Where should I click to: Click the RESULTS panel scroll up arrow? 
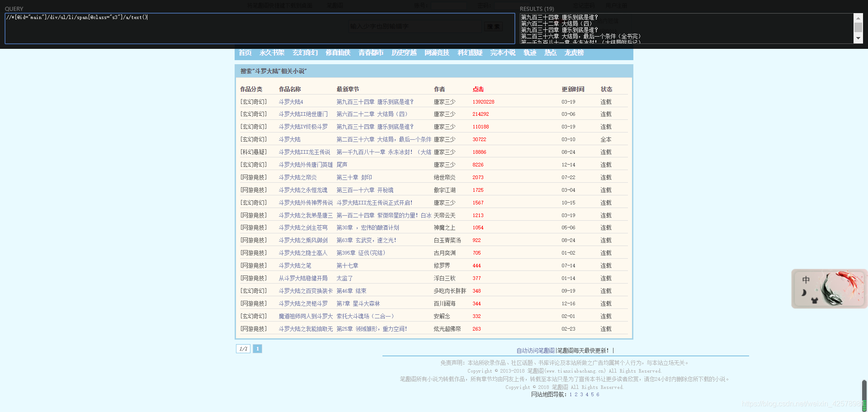pyautogui.click(x=858, y=18)
